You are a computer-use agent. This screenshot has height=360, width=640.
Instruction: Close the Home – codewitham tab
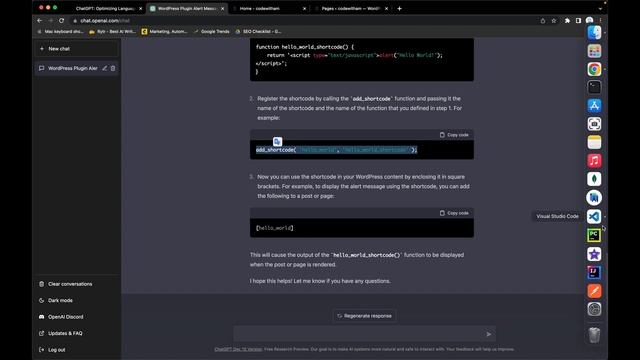[304, 8]
